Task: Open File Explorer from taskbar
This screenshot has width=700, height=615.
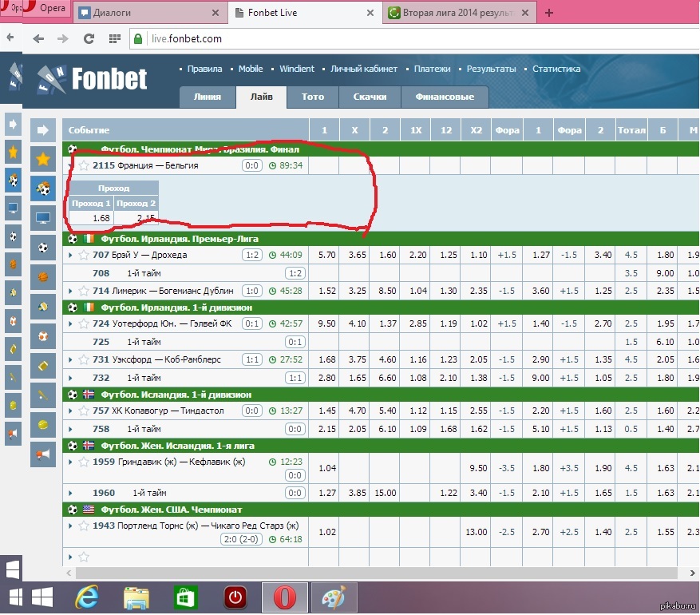Action: (136, 597)
